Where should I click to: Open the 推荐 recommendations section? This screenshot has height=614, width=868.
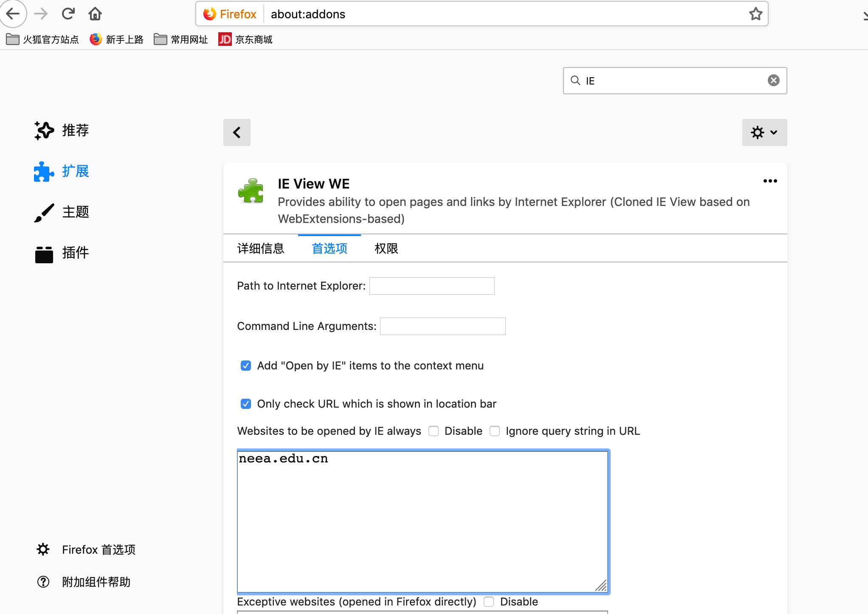[62, 130]
